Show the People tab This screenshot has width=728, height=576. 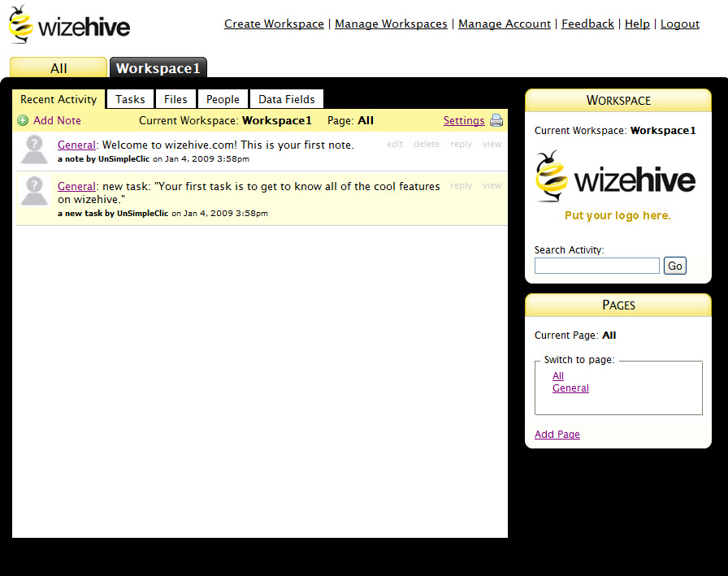223,99
